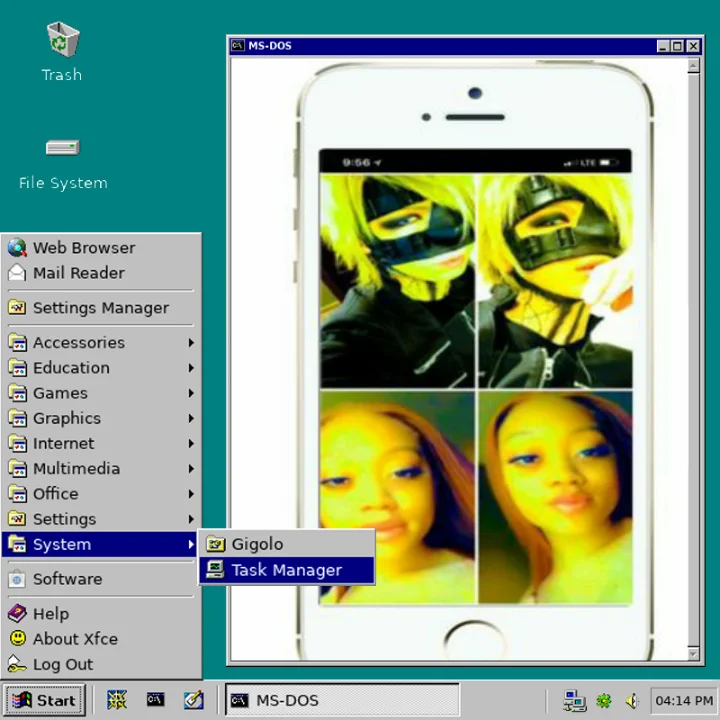Open About Xfce menu entry

[101, 639]
